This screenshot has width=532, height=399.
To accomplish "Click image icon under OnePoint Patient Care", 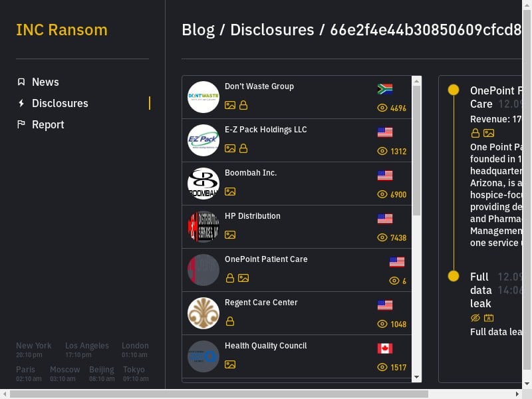I will [x=243, y=278].
